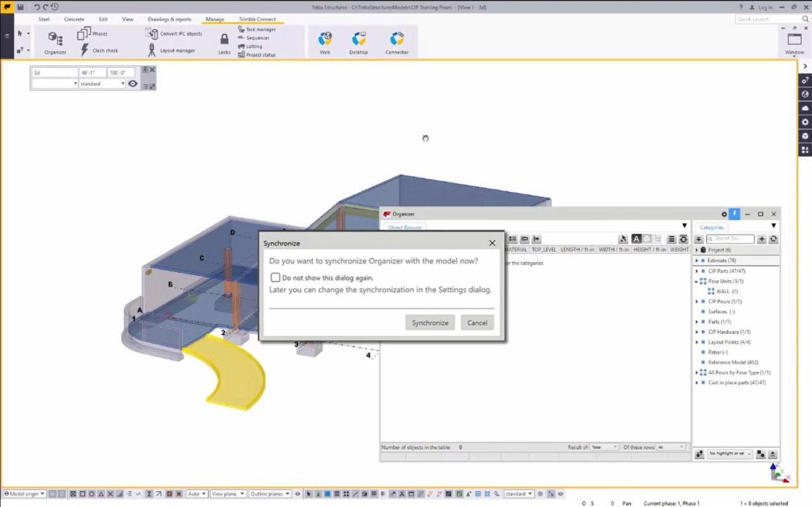Open the Tekla file menu logo
Screen dimensions: 812x507
(6, 7)
